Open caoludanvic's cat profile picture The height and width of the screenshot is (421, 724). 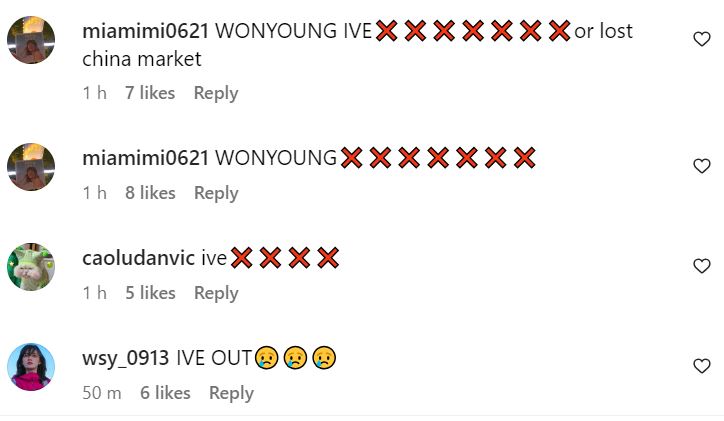pyautogui.click(x=31, y=267)
